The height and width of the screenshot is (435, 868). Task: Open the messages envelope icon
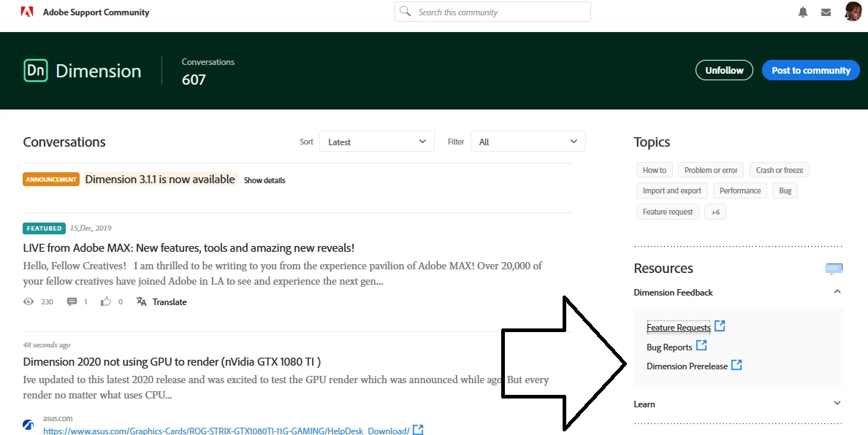[826, 12]
